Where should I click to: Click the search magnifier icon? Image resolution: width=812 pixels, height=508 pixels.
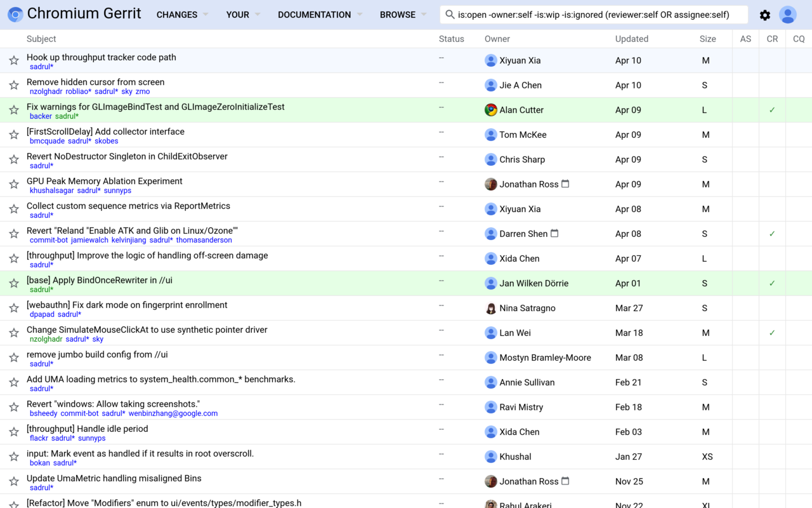(x=450, y=15)
